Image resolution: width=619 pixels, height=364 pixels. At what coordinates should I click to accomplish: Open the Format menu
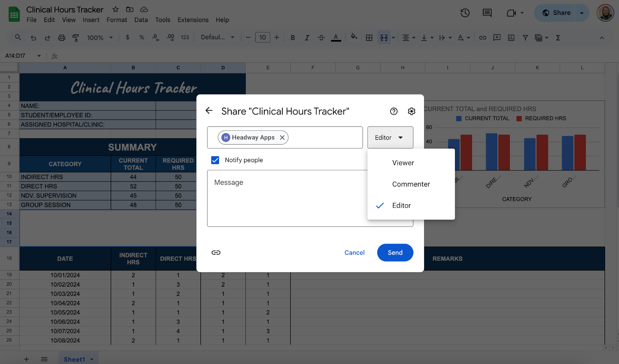116,20
